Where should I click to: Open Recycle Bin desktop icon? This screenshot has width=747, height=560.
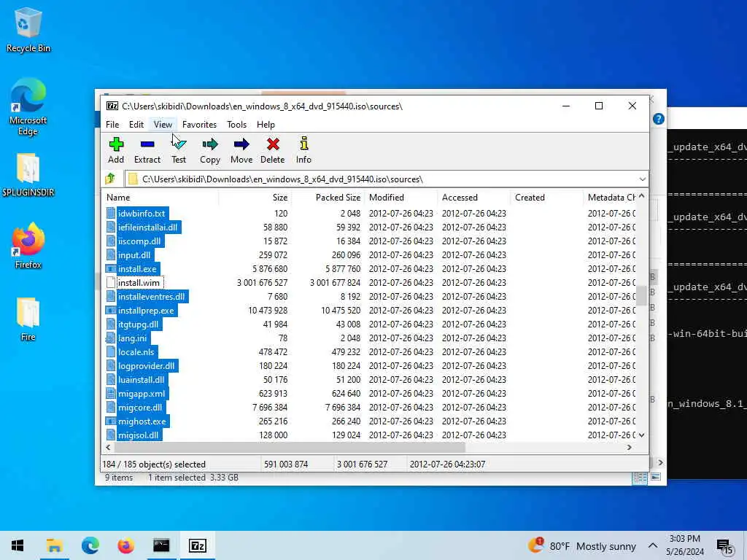point(28,29)
